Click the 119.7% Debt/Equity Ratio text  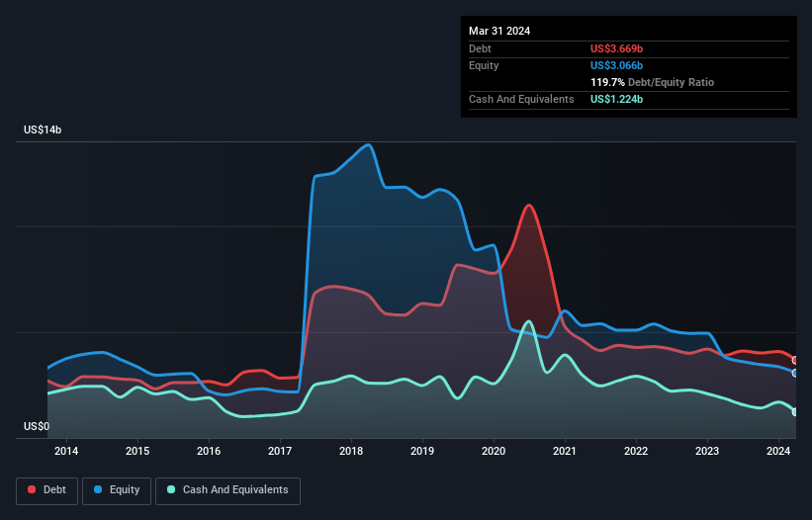(652, 82)
